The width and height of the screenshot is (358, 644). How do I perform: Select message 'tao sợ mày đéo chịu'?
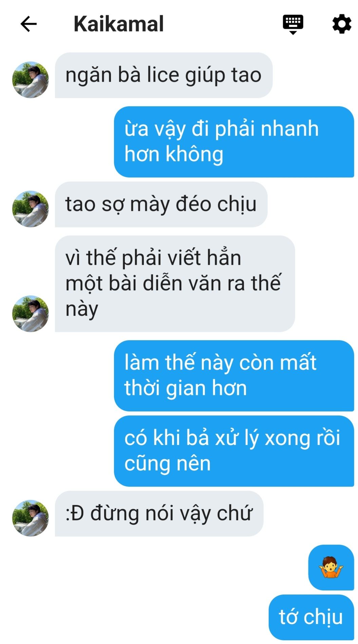[161, 204]
